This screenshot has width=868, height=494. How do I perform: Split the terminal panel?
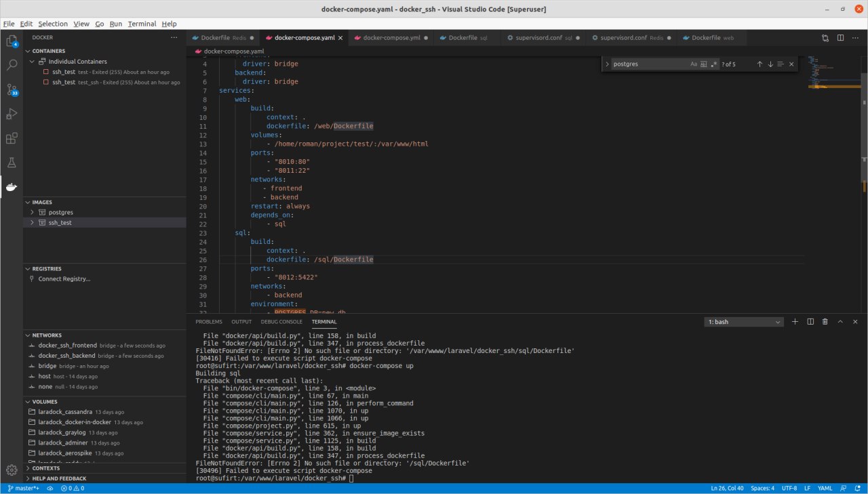[x=810, y=322]
